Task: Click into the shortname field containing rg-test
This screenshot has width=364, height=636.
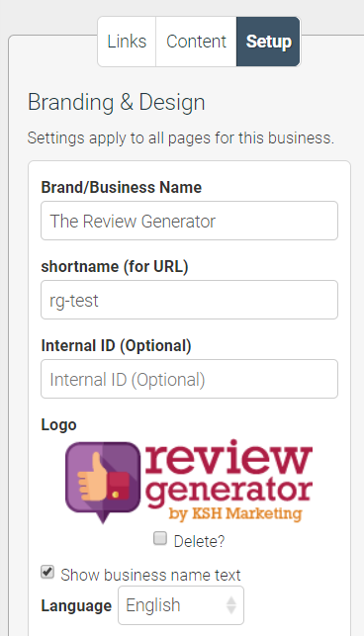Action: click(x=189, y=300)
